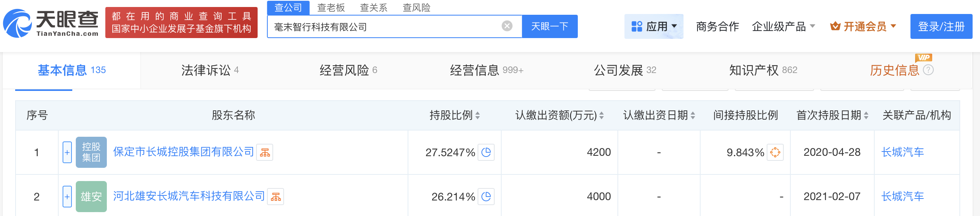
Task: Switch to 公司发展 tab
Action: click(x=625, y=70)
